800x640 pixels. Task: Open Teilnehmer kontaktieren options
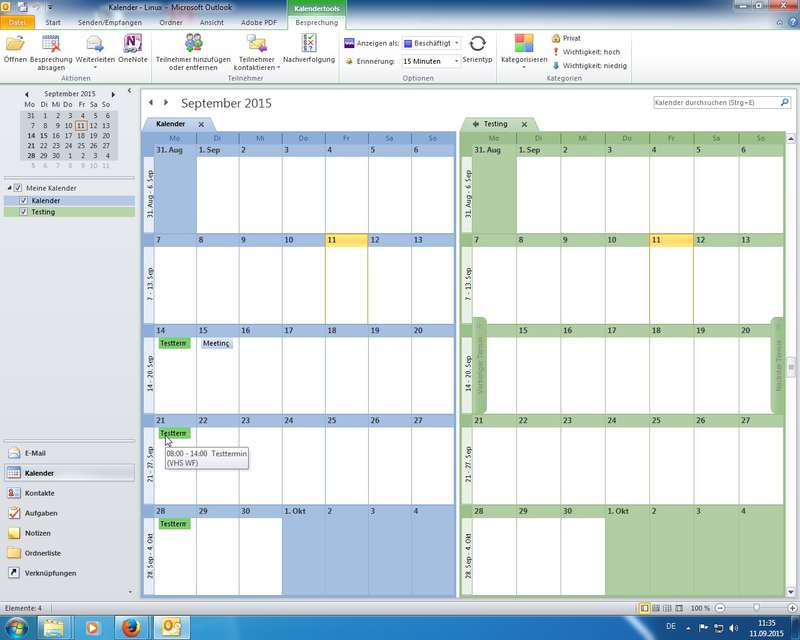point(257,53)
